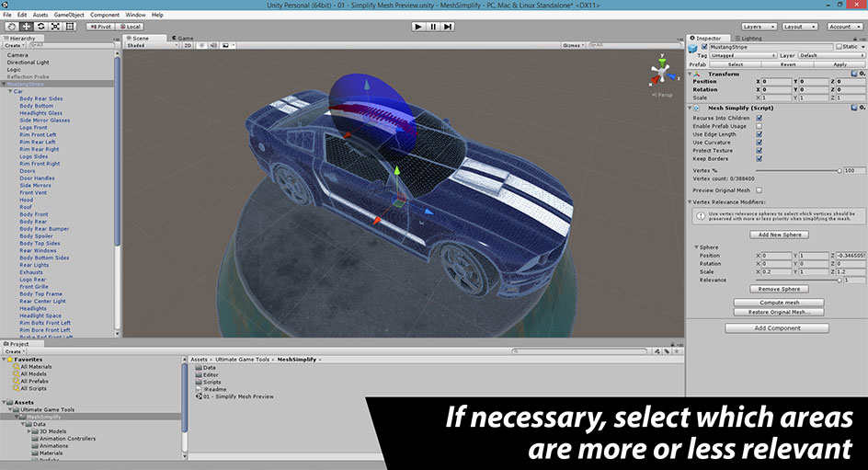Viewport: 868px width, 470px height.
Task: Toggle scene audio speaker icon
Action: (213, 45)
